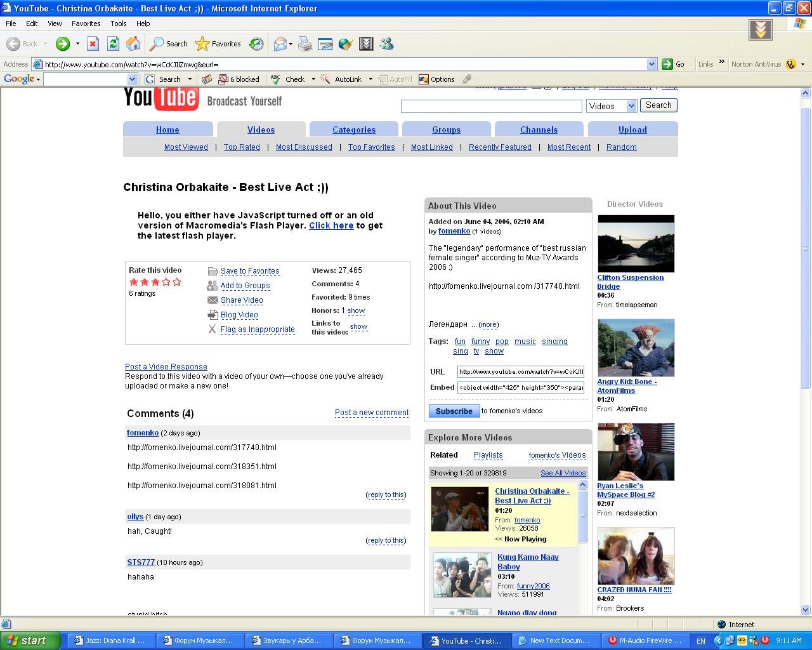Click the Google toolbar highlighter pen icon
This screenshot has height=650, width=812.
point(467,79)
